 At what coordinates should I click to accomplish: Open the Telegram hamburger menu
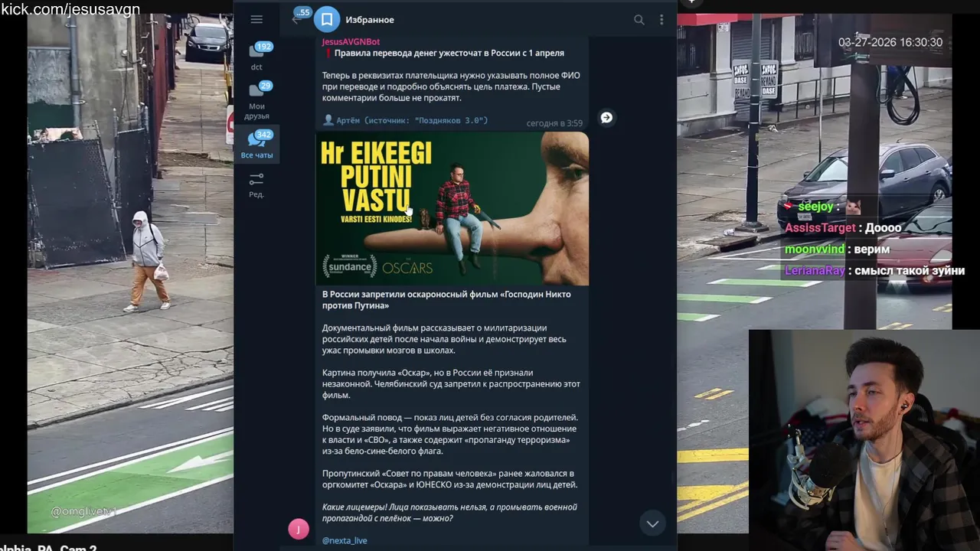tap(256, 19)
